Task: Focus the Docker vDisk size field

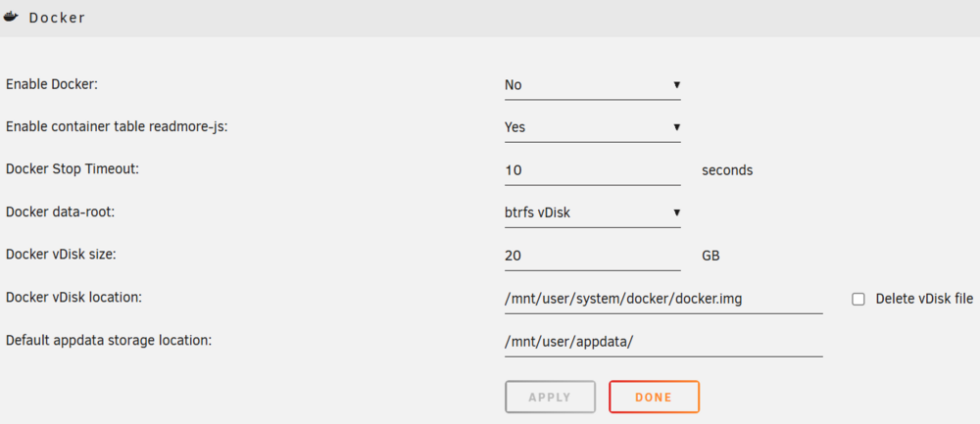Action: [593, 256]
